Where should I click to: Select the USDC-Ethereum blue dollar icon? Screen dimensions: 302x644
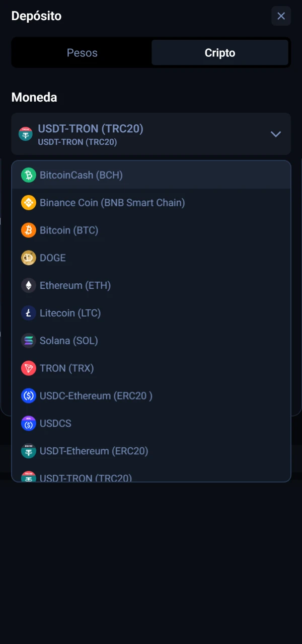tap(29, 396)
